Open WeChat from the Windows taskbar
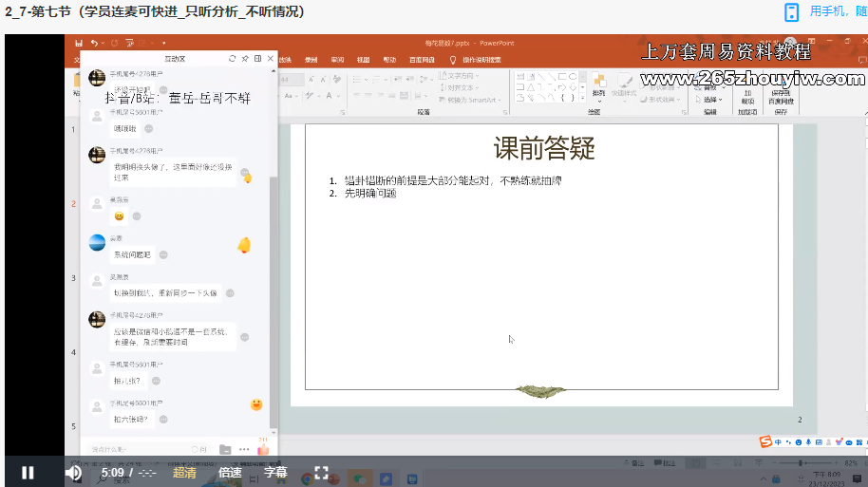The image size is (868, 487). click(x=360, y=478)
